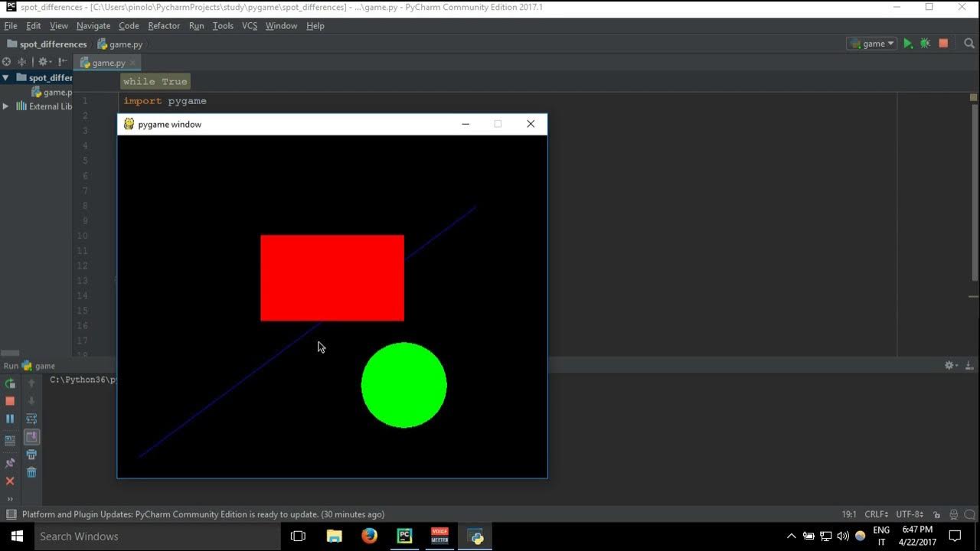Toggle tool window buttons icon in status bar
The width and height of the screenshot is (980, 551).
[10, 514]
